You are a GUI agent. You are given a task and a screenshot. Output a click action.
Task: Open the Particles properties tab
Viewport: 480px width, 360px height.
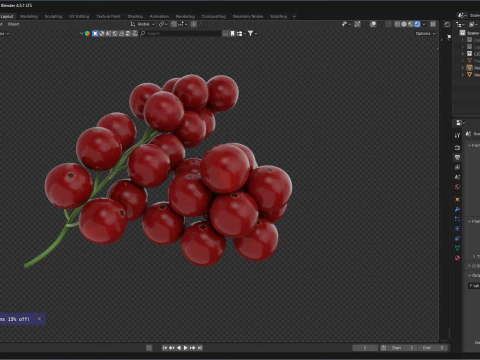pos(457,219)
